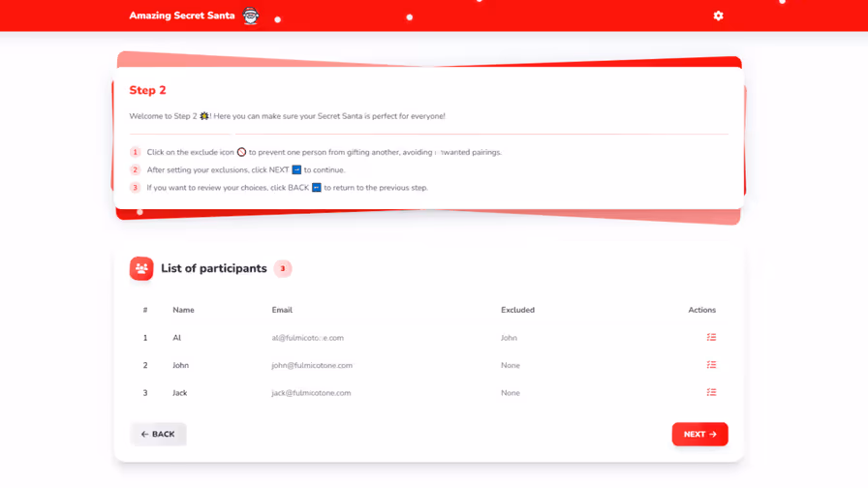
Task: Click the Step 2 heading
Action: coord(147,90)
